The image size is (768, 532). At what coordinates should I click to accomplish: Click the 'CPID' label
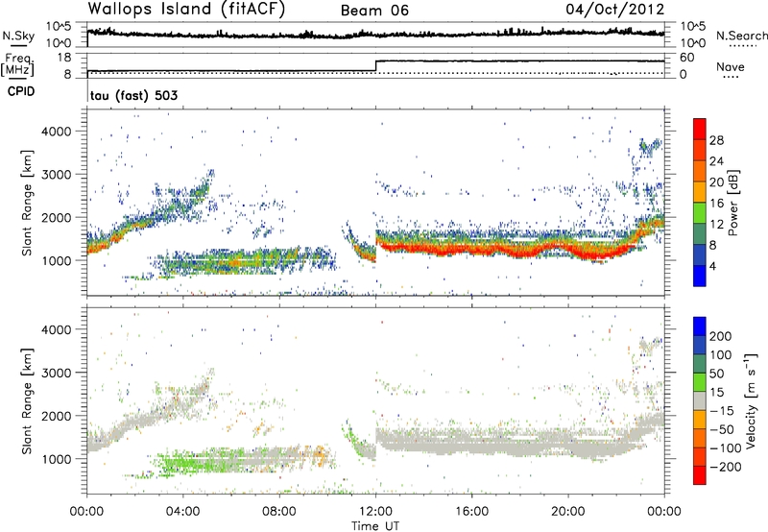coord(21,91)
